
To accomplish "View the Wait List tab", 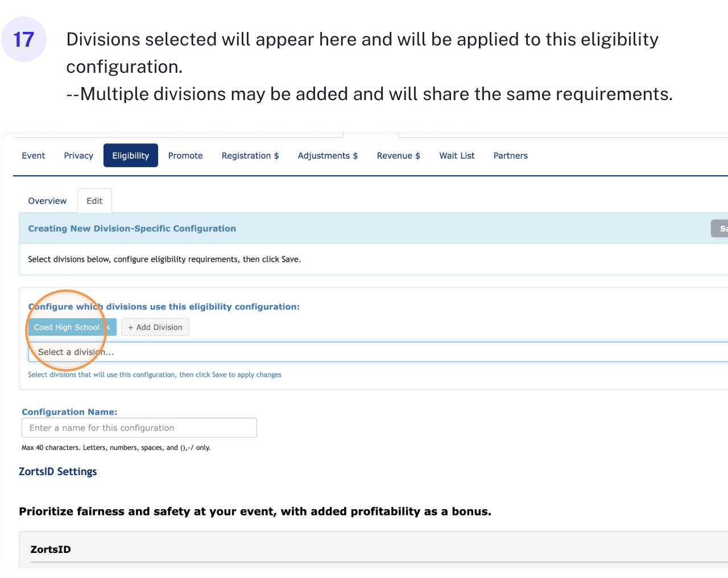I will click(457, 156).
